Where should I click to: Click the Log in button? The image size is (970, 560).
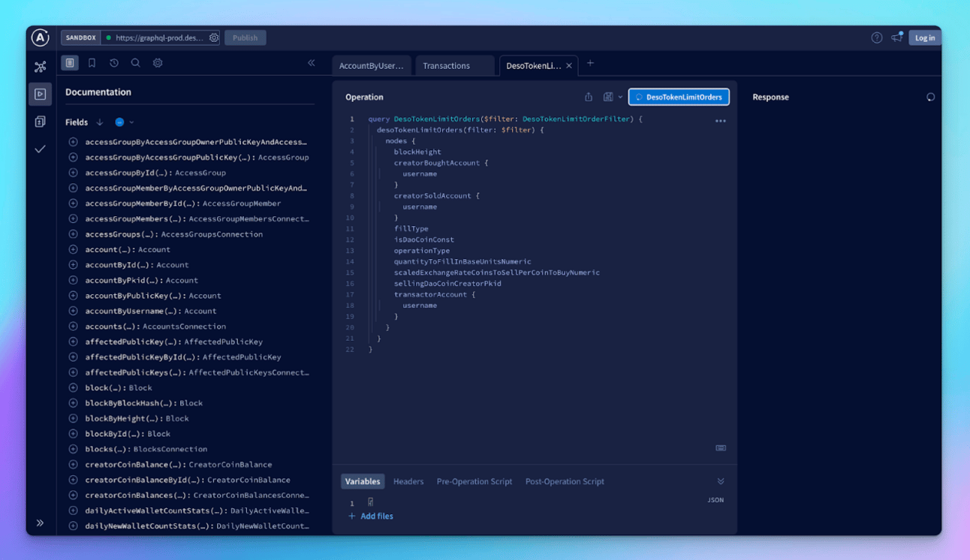(x=925, y=38)
